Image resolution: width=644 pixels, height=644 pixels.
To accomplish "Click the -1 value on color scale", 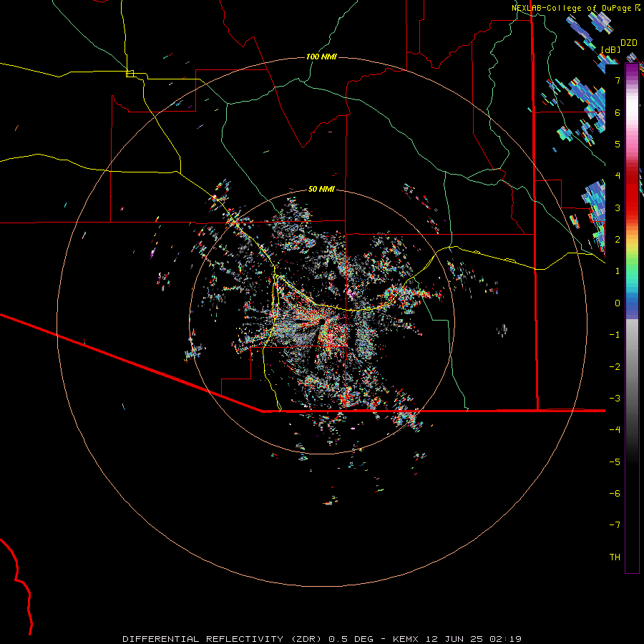I will (x=615, y=335).
